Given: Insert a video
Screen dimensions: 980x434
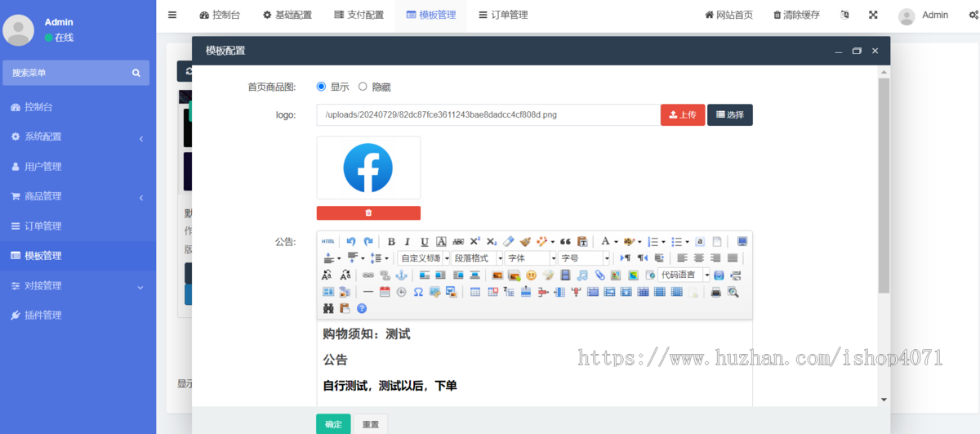Looking at the screenshot, I should tap(565, 275).
